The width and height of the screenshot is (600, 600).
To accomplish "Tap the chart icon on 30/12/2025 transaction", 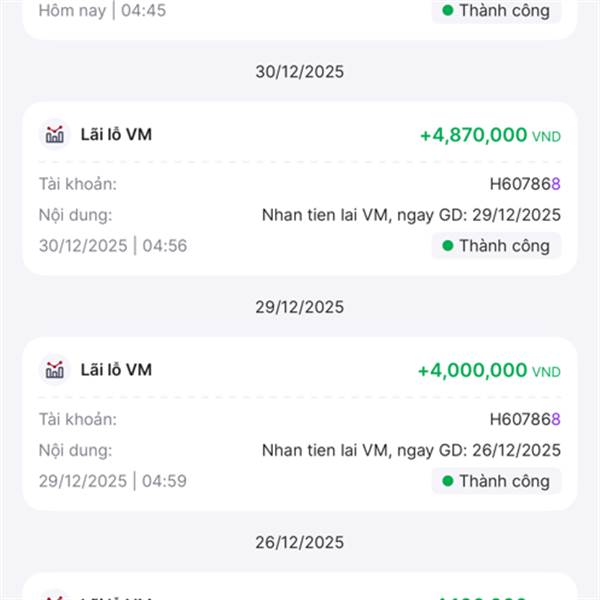I will tap(55, 134).
